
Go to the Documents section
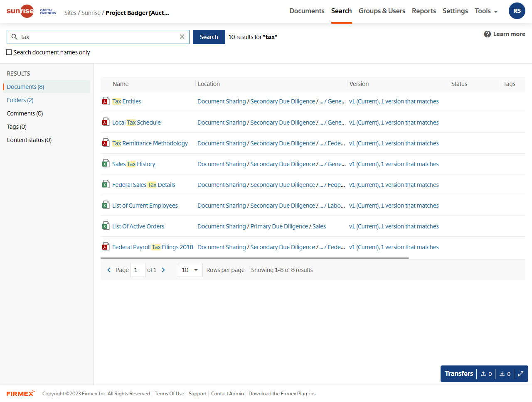click(307, 11)
